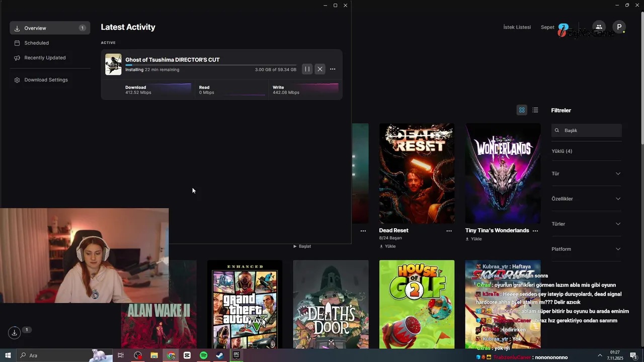Pause the Ghost of Tsushima installation

click(307, 69)
